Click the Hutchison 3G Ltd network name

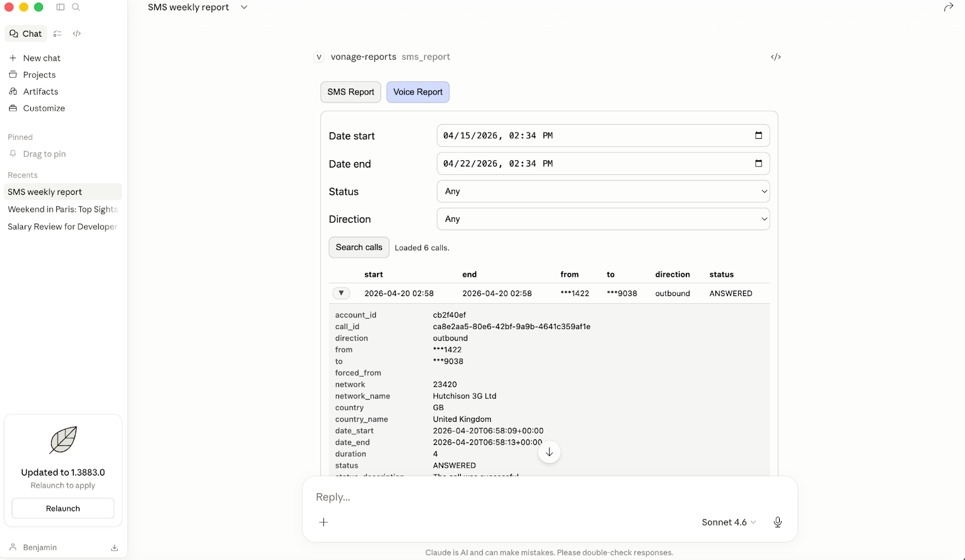coord(464,396)
